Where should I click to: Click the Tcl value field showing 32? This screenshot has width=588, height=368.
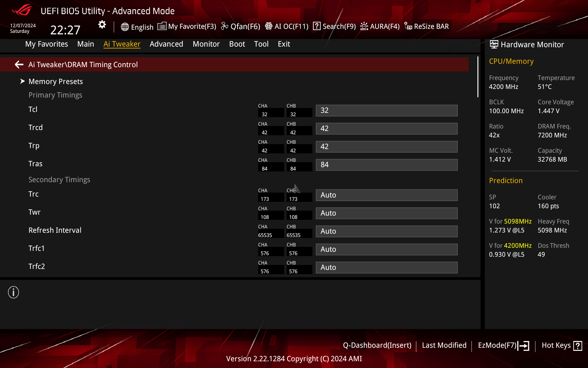386,110
